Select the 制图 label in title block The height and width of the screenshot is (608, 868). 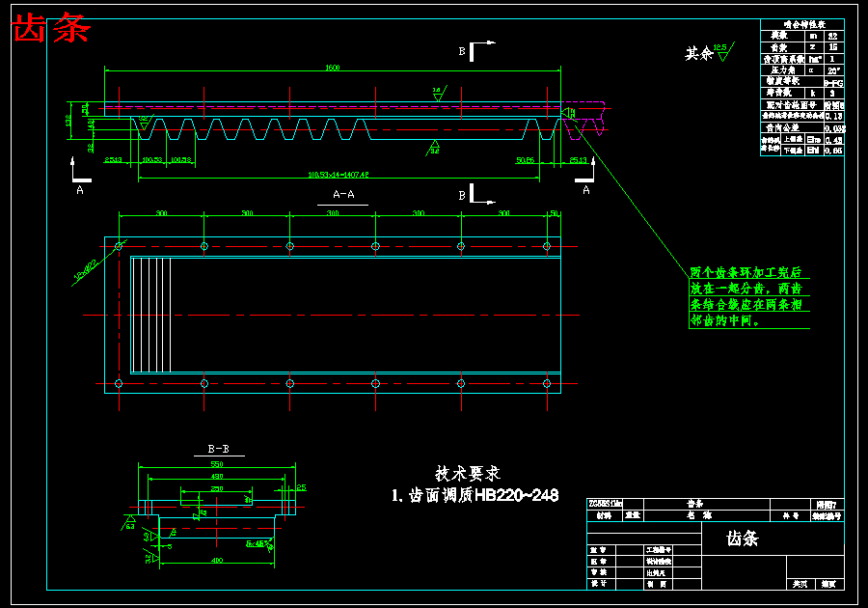tap(656, 584)
